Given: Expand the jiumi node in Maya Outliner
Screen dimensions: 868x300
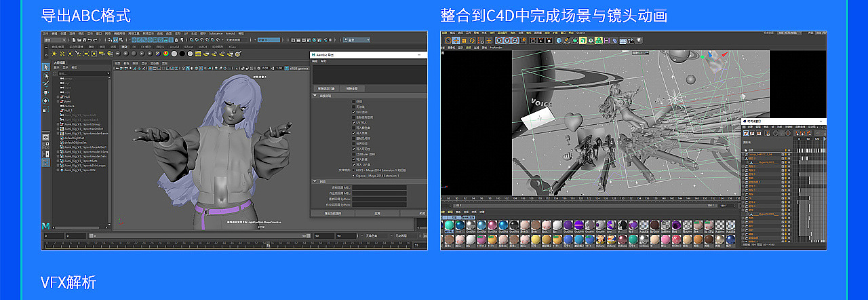Looking at the screenshot, I should (58, 101).
